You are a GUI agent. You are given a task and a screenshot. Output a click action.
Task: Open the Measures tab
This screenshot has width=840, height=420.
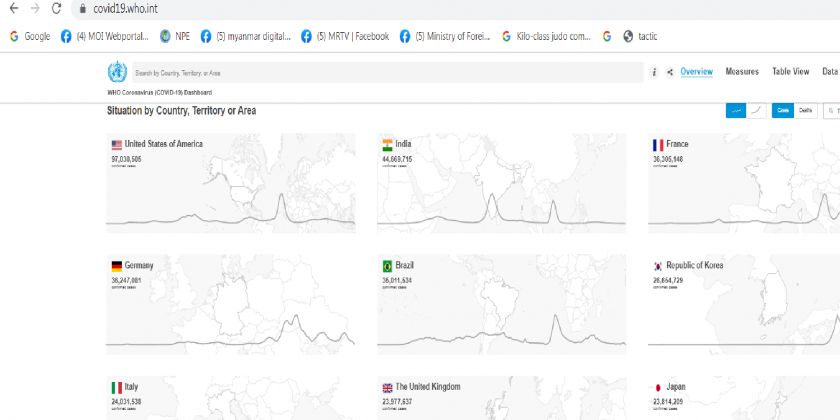[x=742, y=72]
